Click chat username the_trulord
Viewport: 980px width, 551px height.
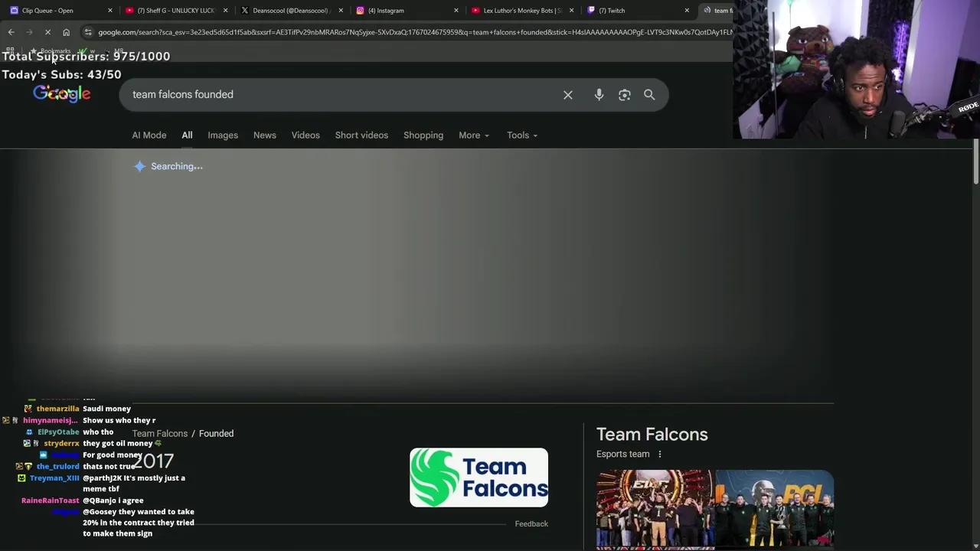[57, 466]
